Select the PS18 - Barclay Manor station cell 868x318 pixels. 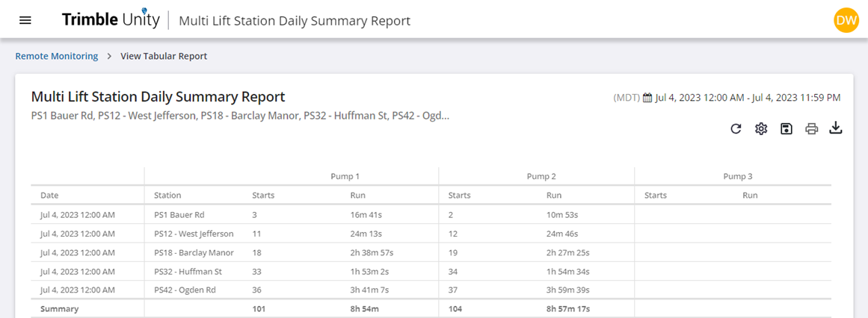[193, 253]
